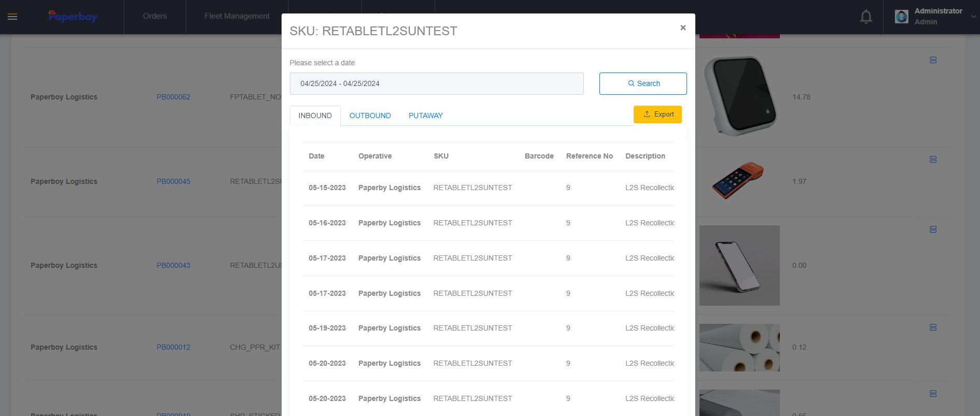Export the SKU records
The image size is (980, 416).
pyautogui.click(x=657, y=114)
